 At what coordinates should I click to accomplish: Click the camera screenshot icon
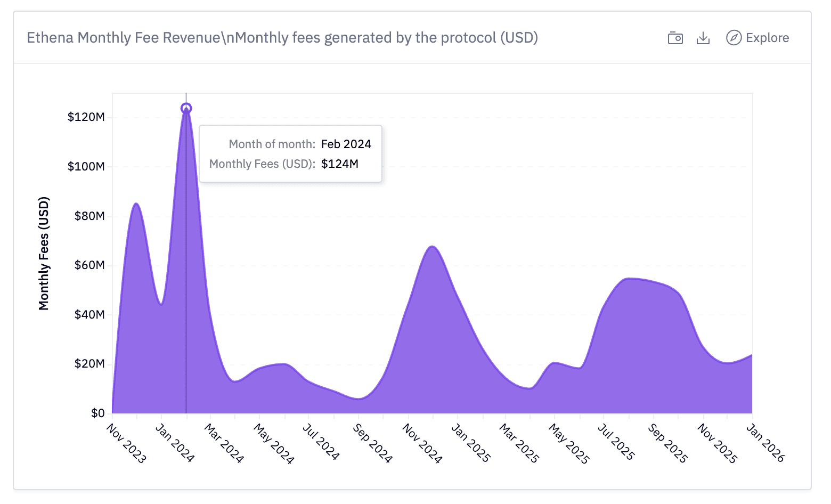pos(675,38)
